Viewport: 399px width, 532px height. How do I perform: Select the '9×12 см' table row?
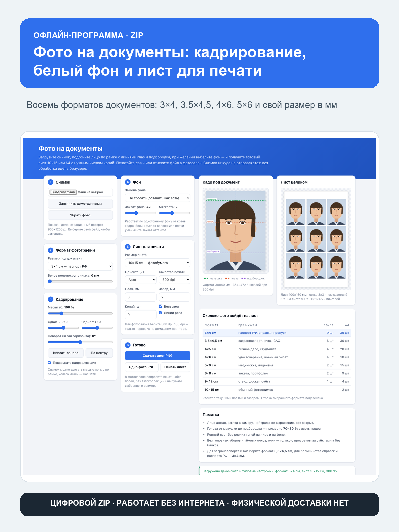pyautogui.click(x=277, y=381)
